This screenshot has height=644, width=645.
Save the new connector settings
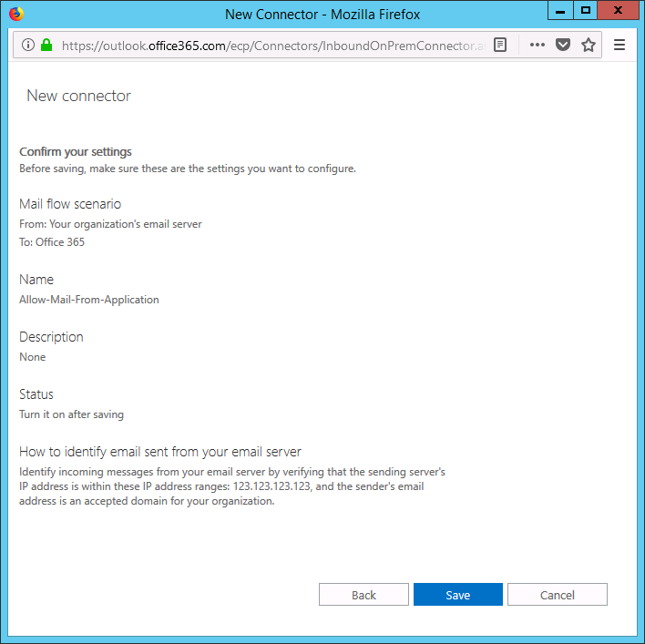pyautogui.click(x=458, y=595)
